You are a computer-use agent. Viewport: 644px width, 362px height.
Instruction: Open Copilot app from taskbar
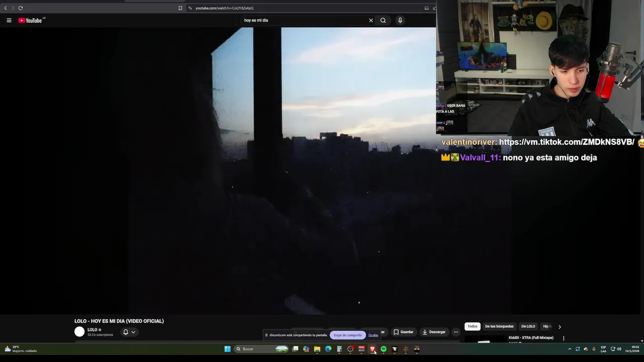pyautogui.click(x=306, y=349)
